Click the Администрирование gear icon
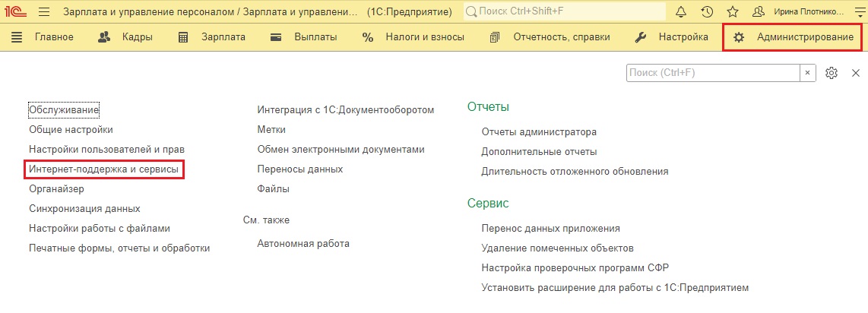This screenshot has height=313, width=868. (x=739, y=37)
